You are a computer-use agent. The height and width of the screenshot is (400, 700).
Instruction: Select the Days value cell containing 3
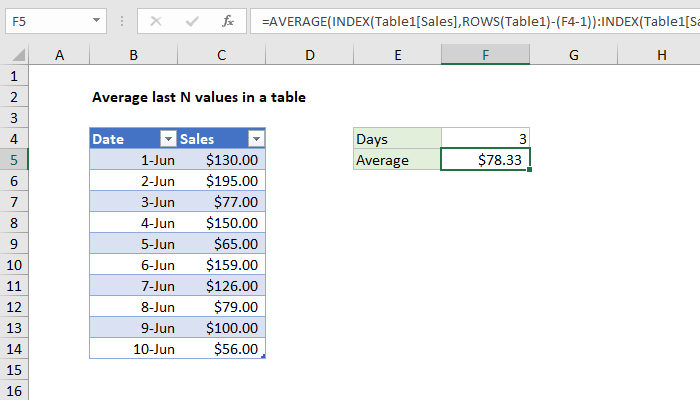click(x=485, y=139)
